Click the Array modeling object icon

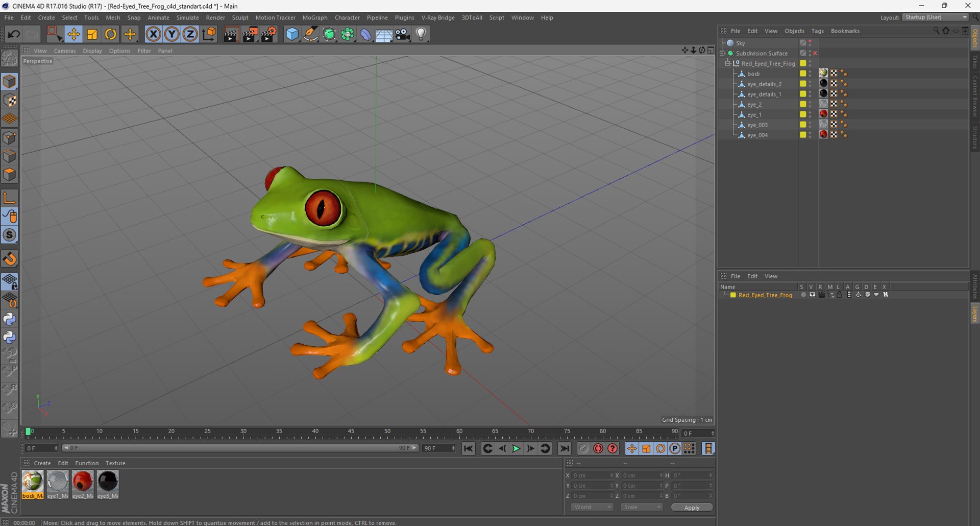pos(348,34)
